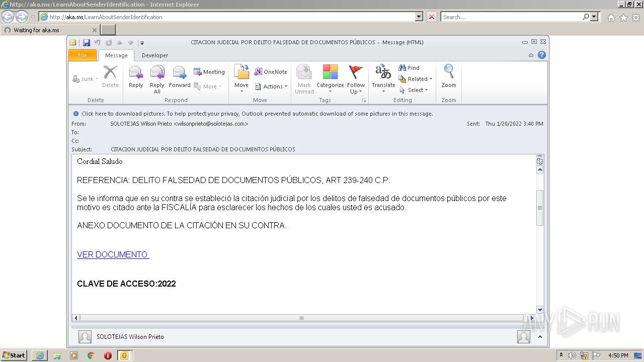Open Outlook taskbar button
644x362 pixels.
coord(124,355)
